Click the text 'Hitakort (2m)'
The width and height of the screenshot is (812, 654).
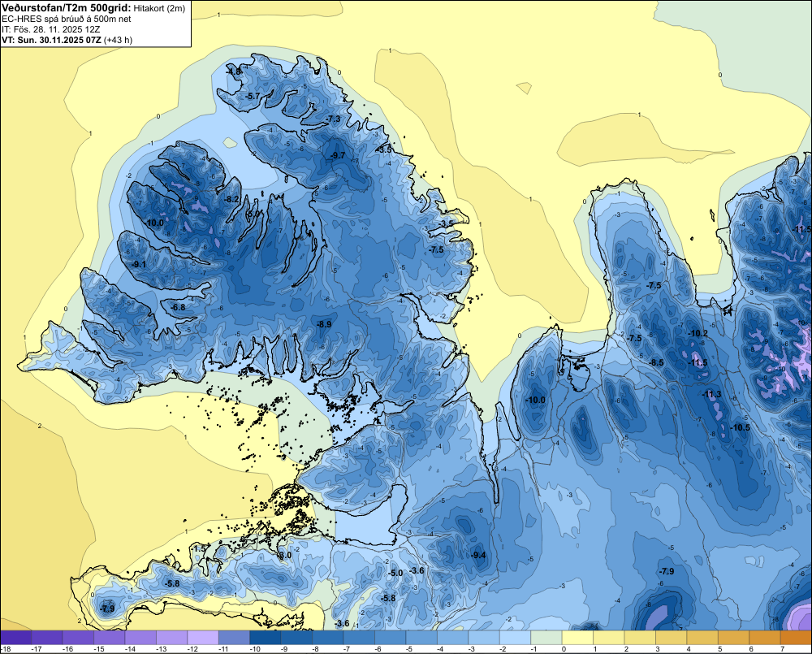tap(159, 8)
